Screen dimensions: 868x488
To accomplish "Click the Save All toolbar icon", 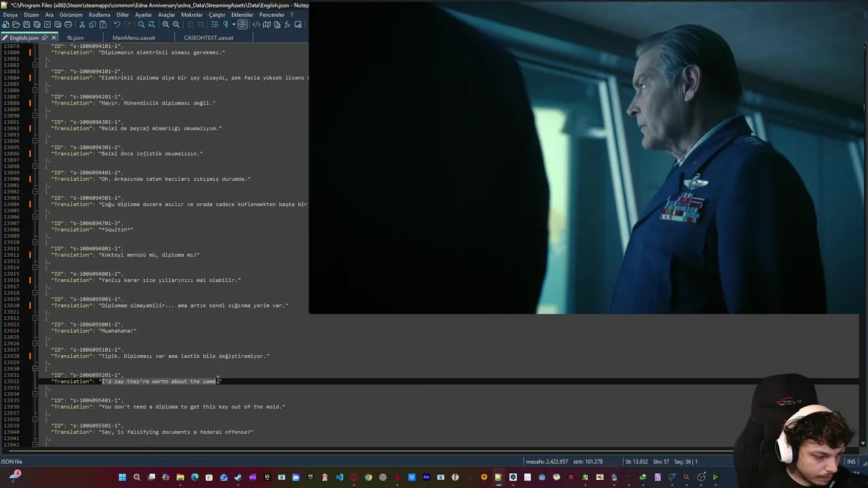I will coord(37,24).
